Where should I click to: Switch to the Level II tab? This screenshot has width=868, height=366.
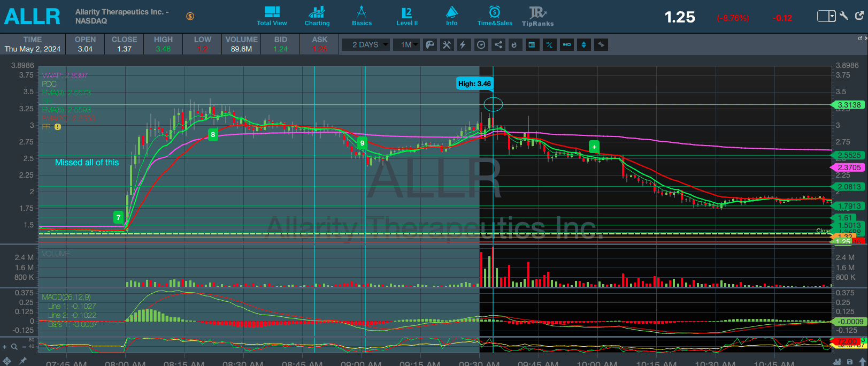[407, 16]
